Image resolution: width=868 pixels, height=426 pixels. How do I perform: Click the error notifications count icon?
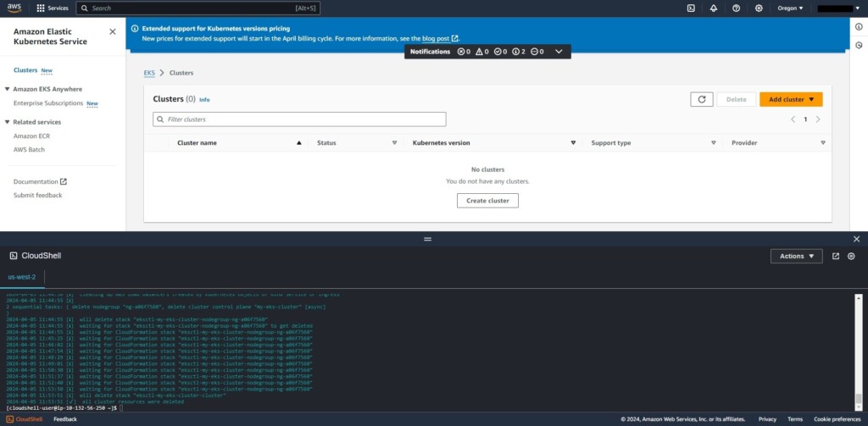coord(464,52)
